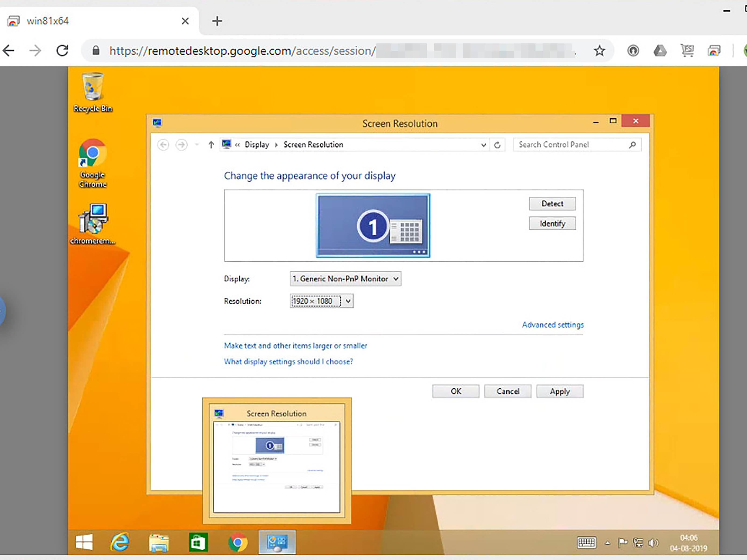Open Windows Store from taskbar
Screen dimensions: 747x560
pyautogui.click(x=198, y=542)
